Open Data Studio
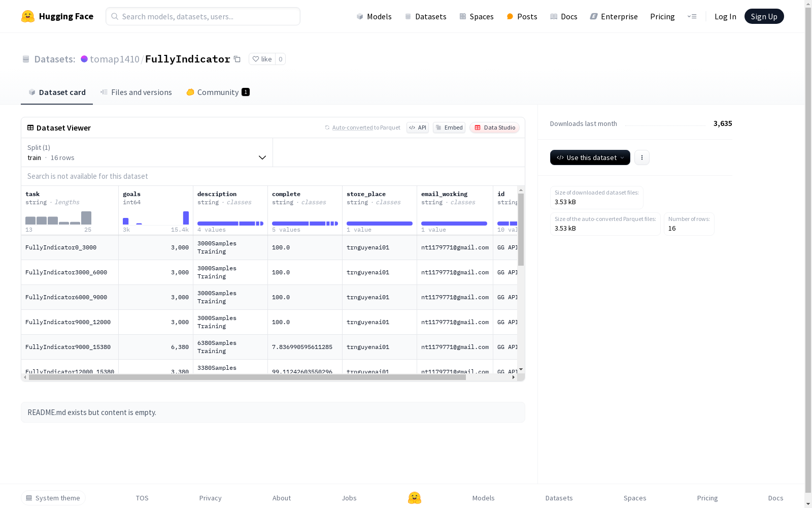 pos(495,128)
